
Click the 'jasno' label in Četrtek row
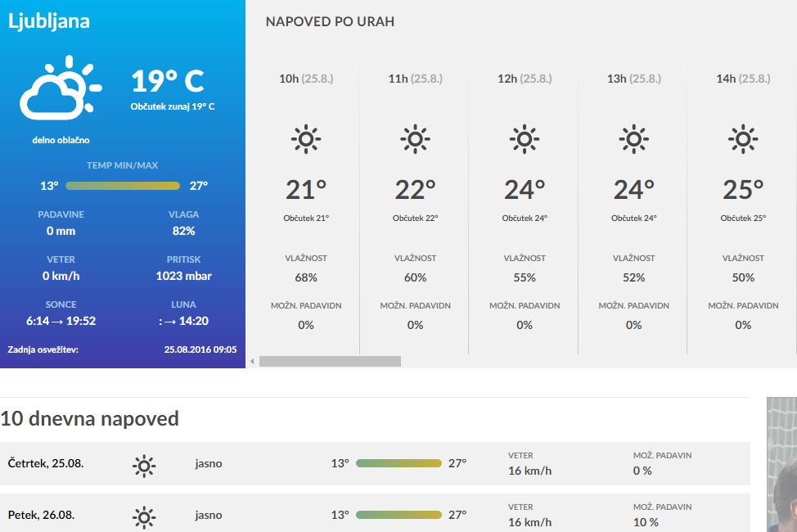209,464
